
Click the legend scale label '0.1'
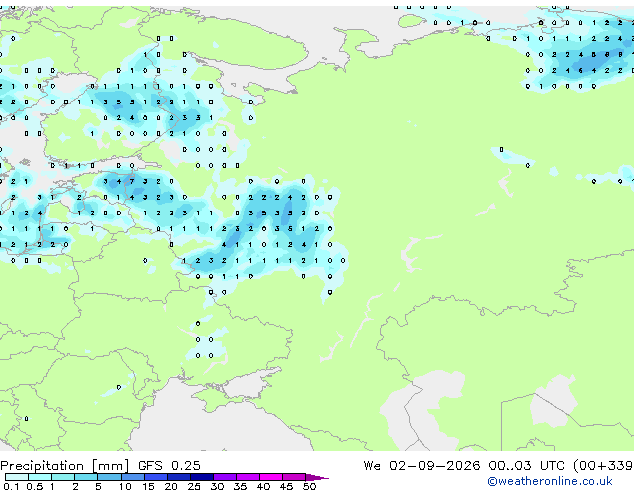pyautogui.click(x=11, y=486)
